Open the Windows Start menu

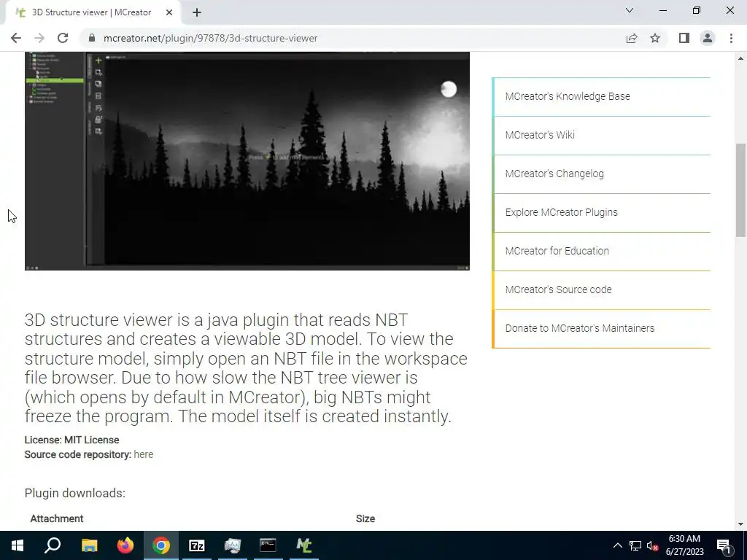click(18, 545)
